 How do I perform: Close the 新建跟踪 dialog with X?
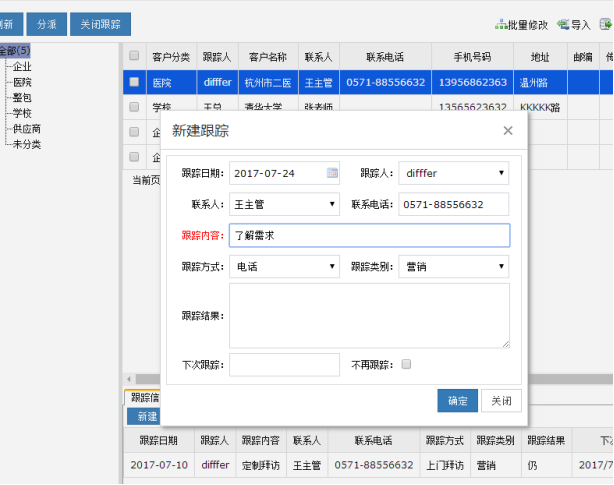[x=508, y=130]
